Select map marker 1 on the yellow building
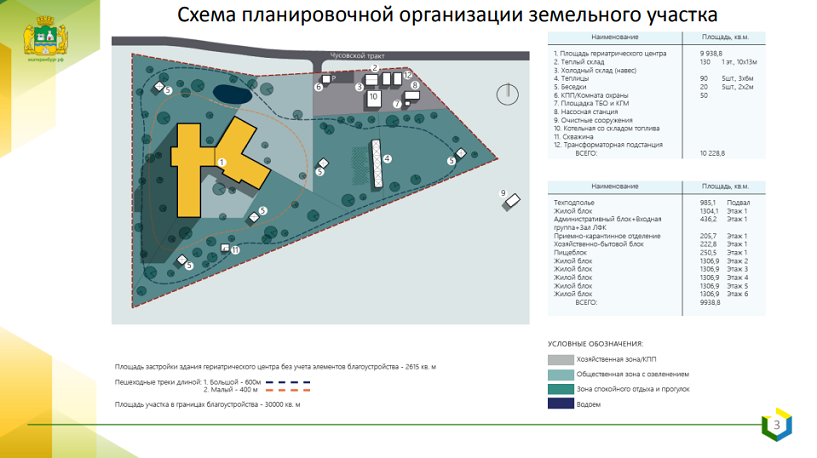This screenshot has width=817, height=458. click(221, 163)
